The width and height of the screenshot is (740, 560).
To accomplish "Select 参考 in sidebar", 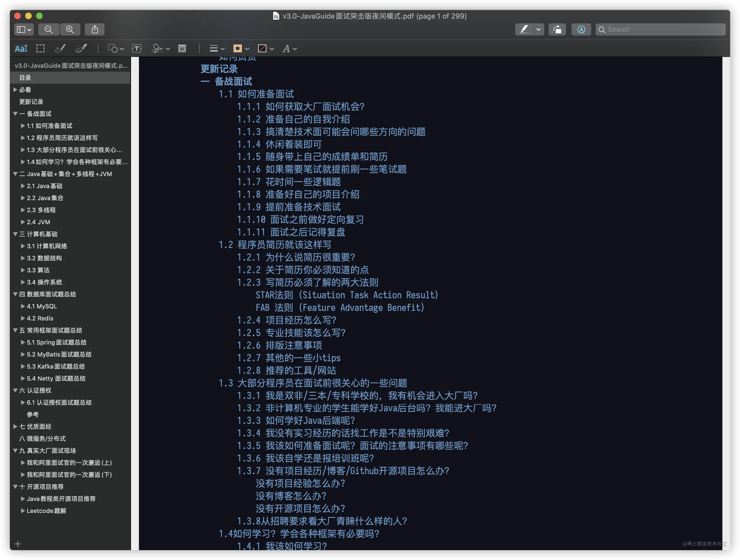I will click(33, 415).
